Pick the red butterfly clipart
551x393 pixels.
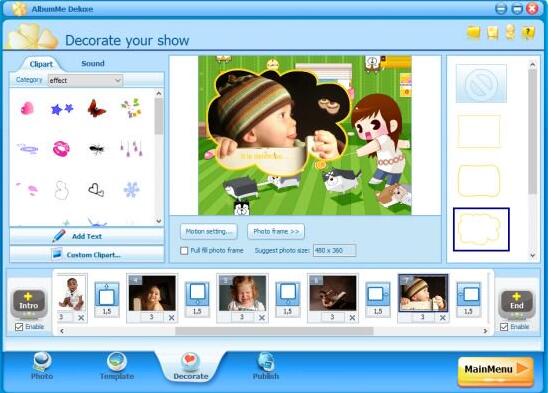pyautogui.click(x=96, y=108)
